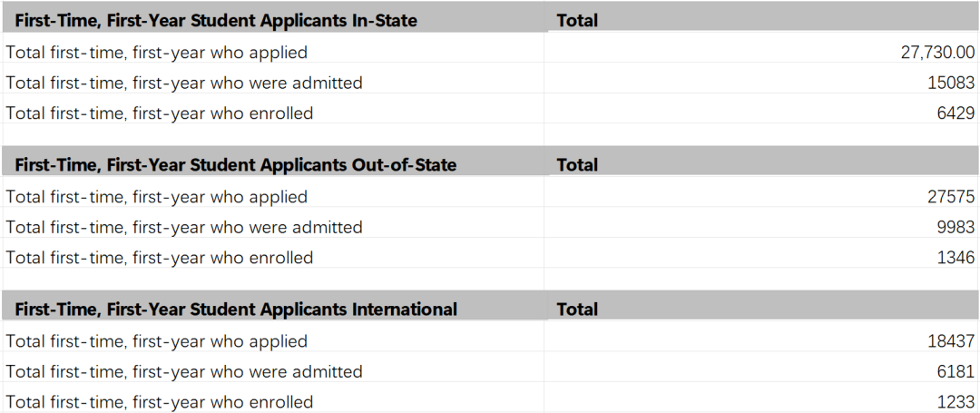
Task: Select the International applied value 18437
Action: pos(761,341)
